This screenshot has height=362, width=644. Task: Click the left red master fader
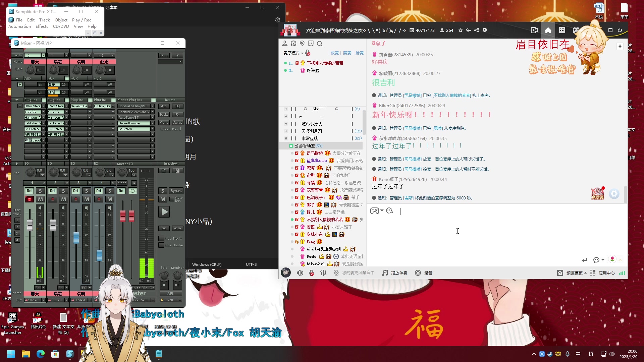(123, 216)
